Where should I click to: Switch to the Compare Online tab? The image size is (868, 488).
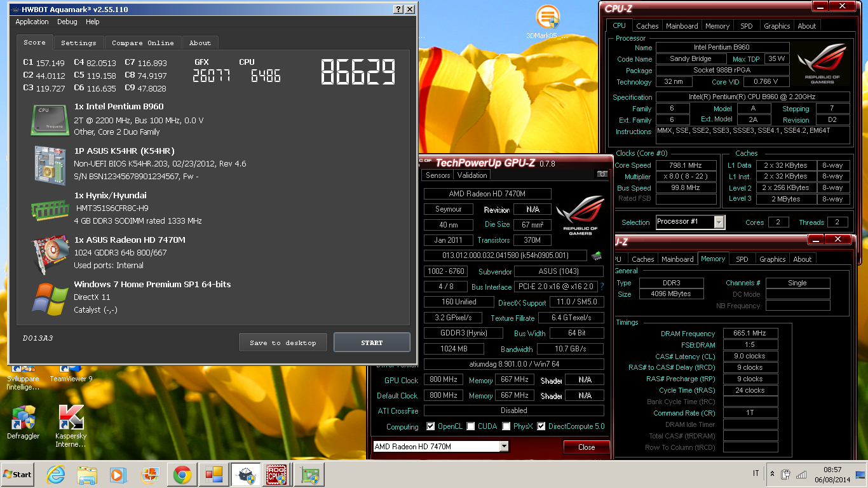[x=143, y=43]
